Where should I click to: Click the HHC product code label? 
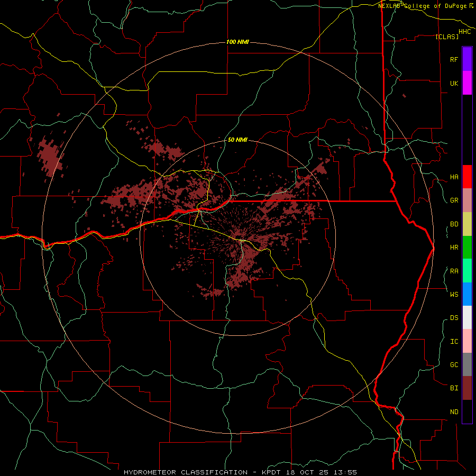tap(465, 32)
